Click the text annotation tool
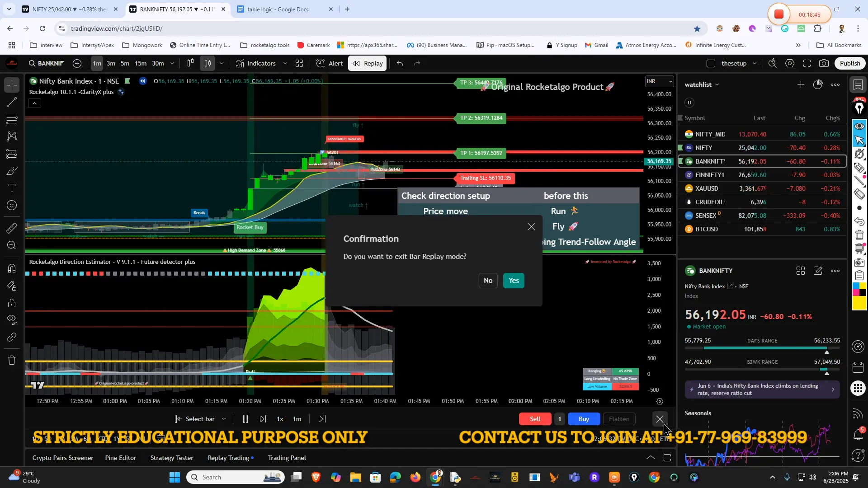This screenshot has width=868, height=488. coord(12,188)
